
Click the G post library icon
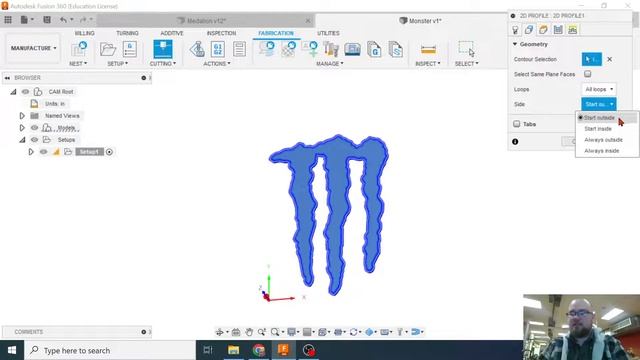[x=374, y=49]
